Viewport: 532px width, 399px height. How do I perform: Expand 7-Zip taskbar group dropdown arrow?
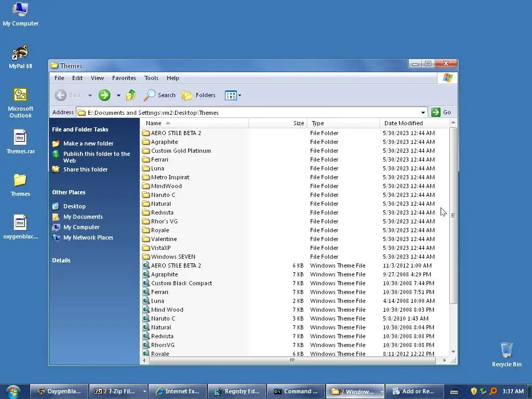(144, 392)
